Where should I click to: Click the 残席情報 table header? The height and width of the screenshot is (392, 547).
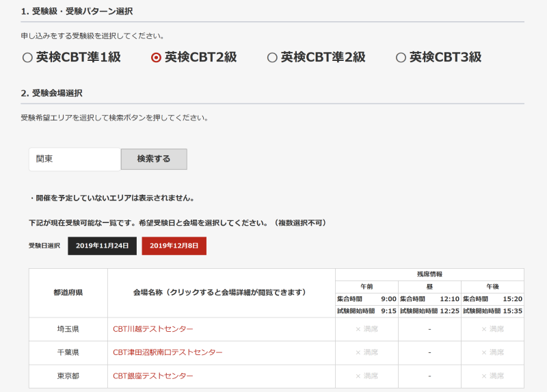coord(429,274)
